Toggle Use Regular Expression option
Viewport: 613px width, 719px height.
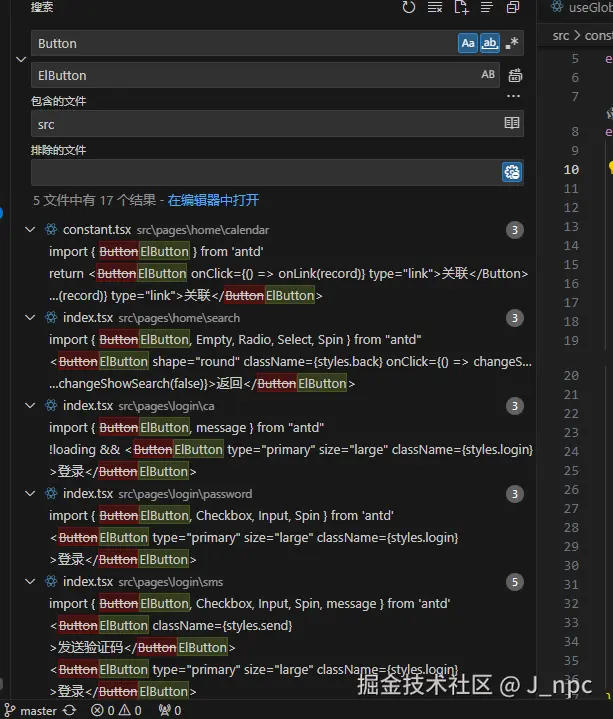tap(512, 43)
